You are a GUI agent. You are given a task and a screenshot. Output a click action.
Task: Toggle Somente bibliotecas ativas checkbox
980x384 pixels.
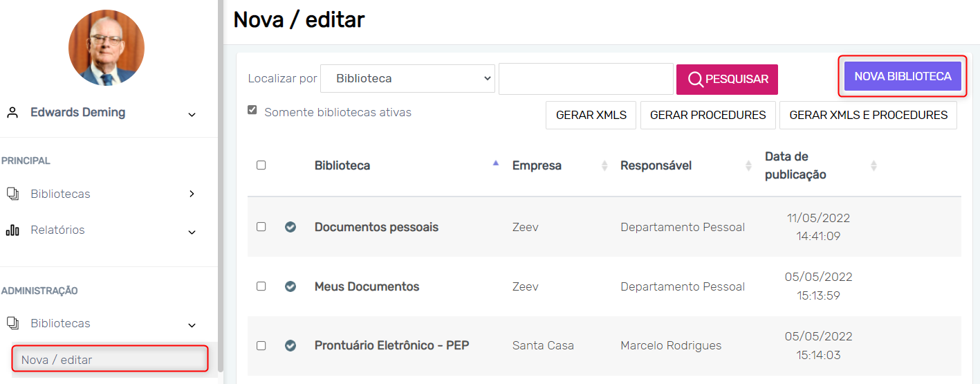click(x=252, y=110)
